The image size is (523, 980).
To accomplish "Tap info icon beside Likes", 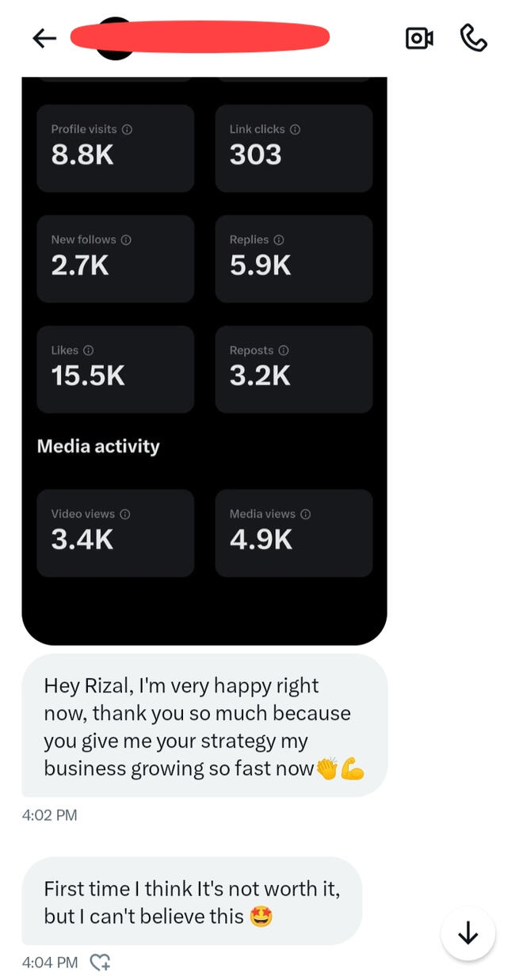I will pyautogui.click(x=89, y=350).
